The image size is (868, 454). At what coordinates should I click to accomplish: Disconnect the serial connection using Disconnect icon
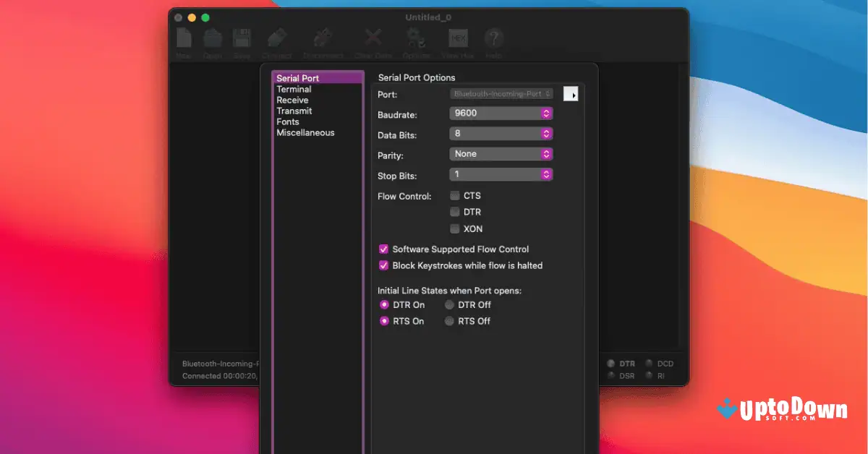click(323, 38)
